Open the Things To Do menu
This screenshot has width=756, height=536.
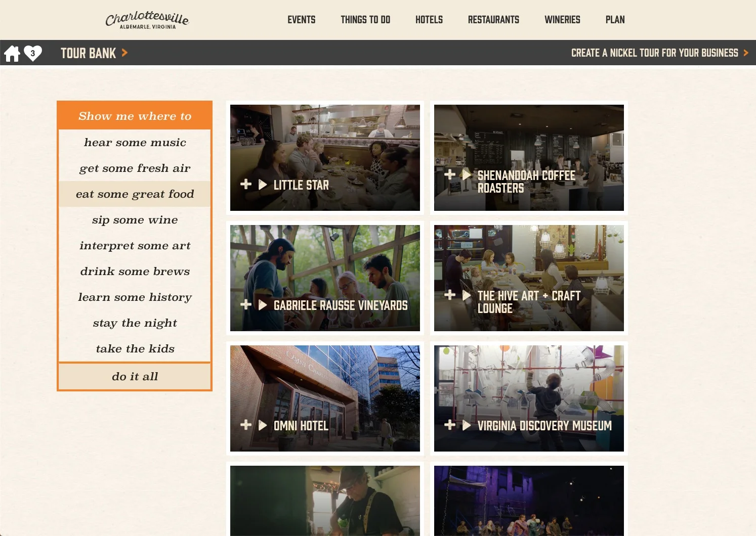[x=365, y=20]
